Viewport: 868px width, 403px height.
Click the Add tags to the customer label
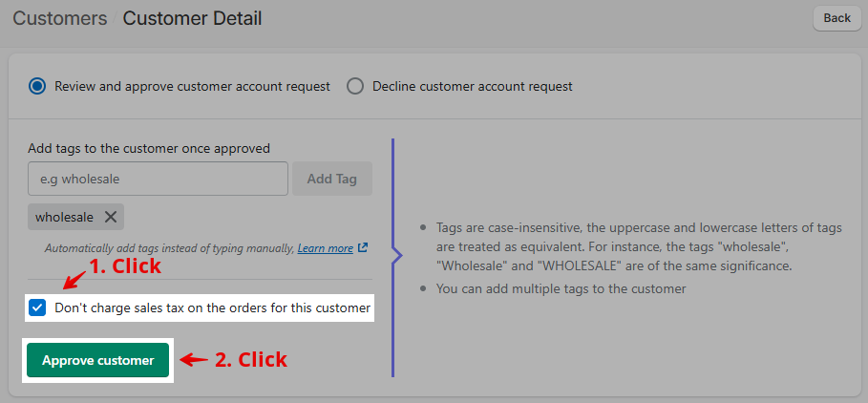tap(149, 148)
